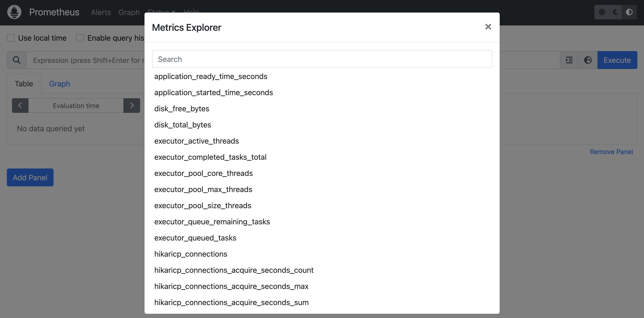This screenshot has height=318, width=644.
Task: Select executor_pool_size_threads metric
Action: click(x=203, y=205)
